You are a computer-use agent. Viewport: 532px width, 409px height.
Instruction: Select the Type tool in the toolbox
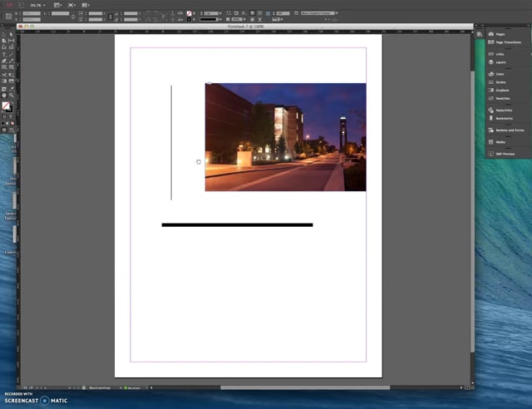pos(4,54)
